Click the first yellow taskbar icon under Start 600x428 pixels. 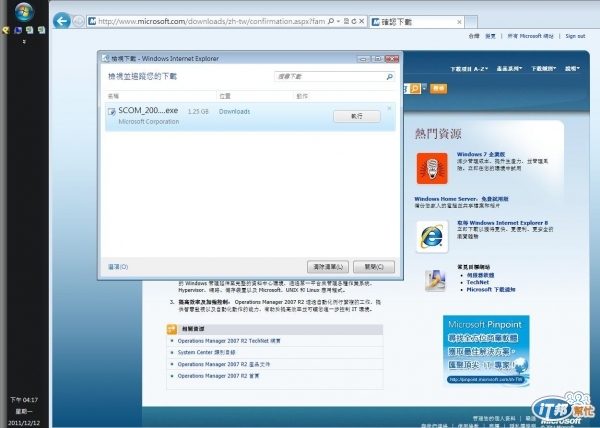[5, 30]
